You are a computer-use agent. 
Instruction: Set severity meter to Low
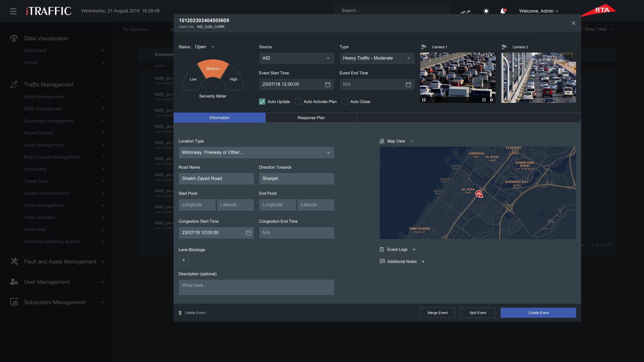[193, 79]
